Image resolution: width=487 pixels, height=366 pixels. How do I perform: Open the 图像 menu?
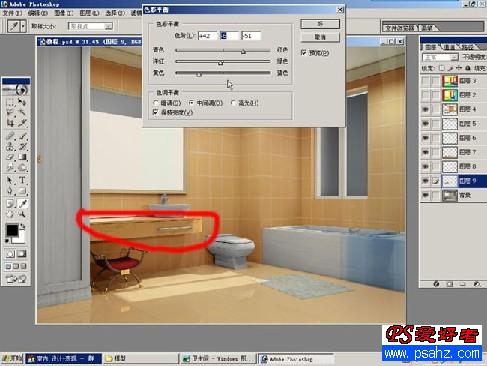[63, 13]
